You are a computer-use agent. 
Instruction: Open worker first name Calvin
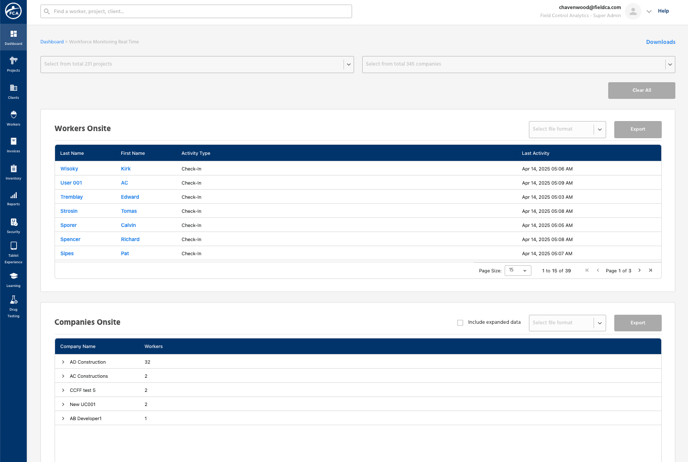129,225
